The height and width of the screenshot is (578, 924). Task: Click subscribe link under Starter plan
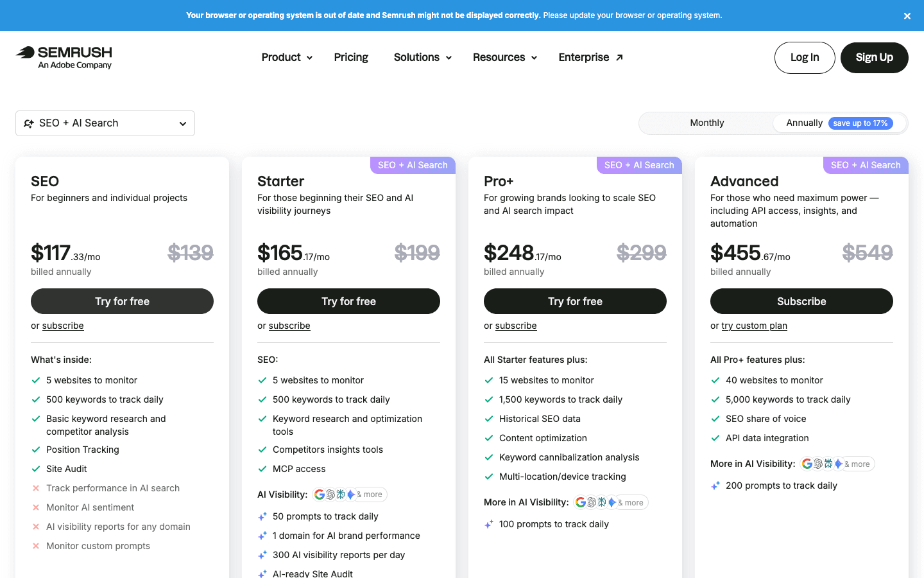289,326
